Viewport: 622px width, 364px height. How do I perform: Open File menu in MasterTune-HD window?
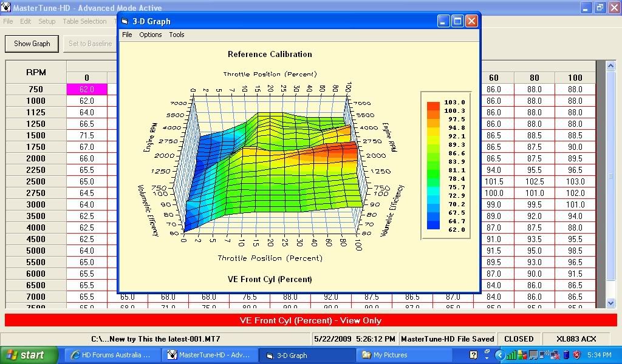(8, 21)
